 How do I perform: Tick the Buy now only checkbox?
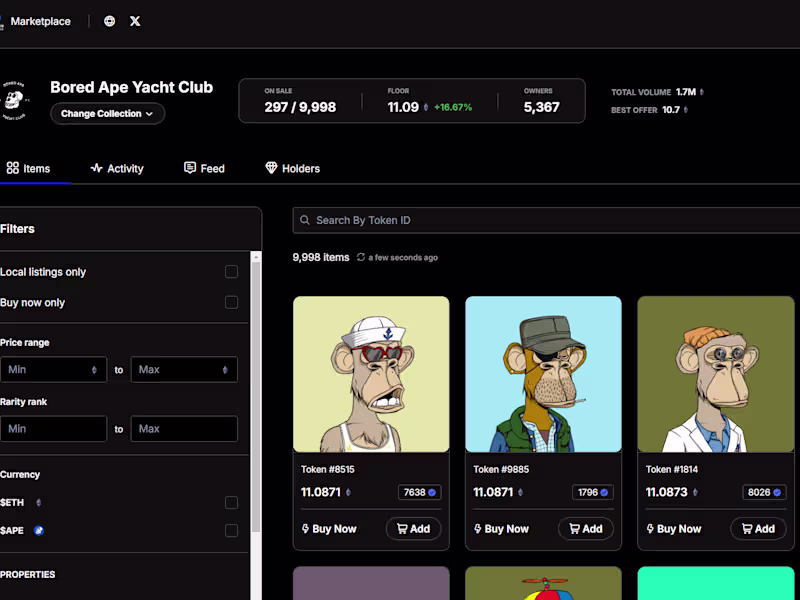231,303
